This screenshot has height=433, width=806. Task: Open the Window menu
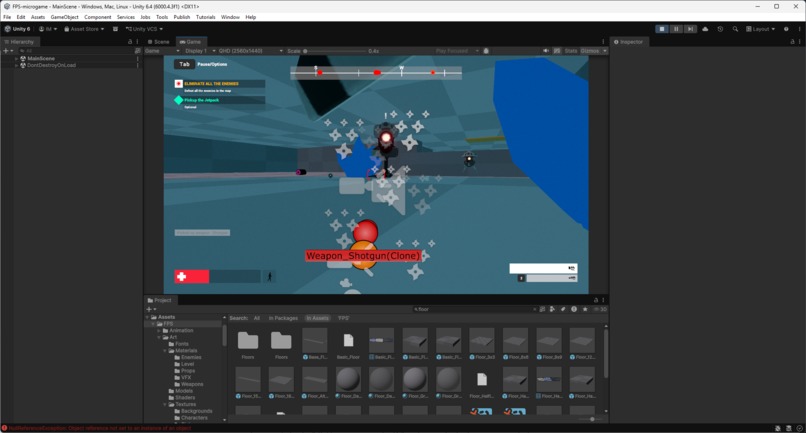230,17
